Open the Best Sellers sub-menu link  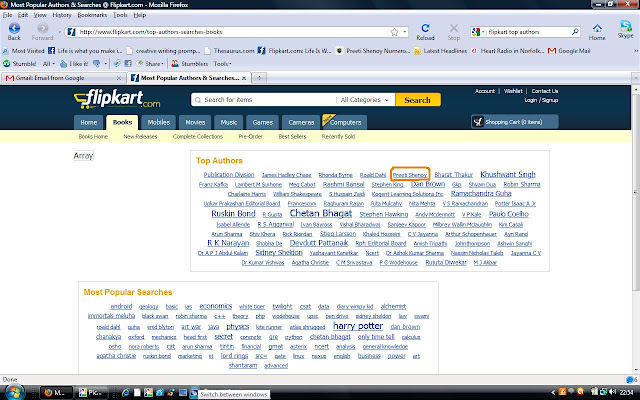point(292,137)
